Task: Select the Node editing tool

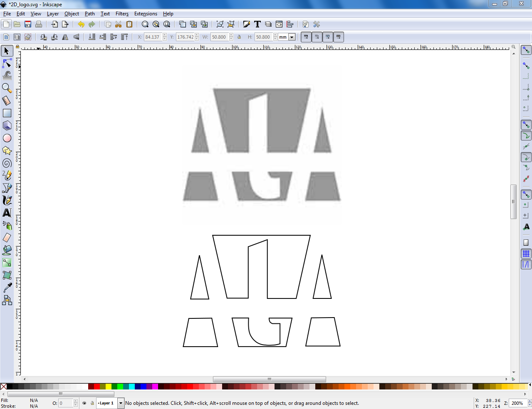Action: click(7, 63)
